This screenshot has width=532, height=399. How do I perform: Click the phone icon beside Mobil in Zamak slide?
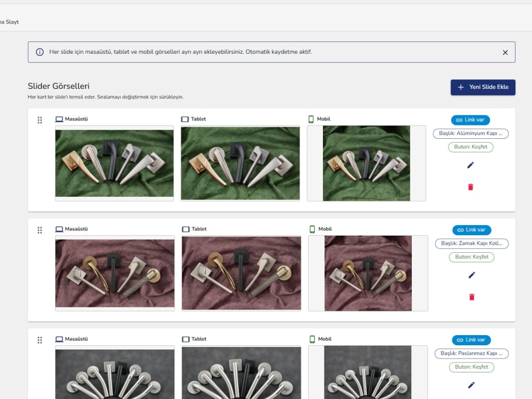tap(312, 229)
